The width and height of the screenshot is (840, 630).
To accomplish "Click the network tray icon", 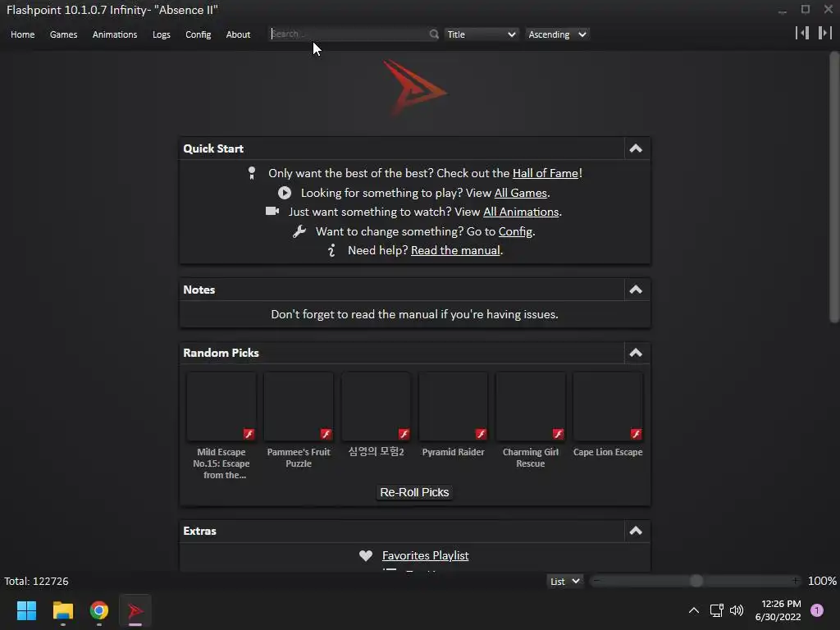I will pyautogui.click(x=716, y=610).
